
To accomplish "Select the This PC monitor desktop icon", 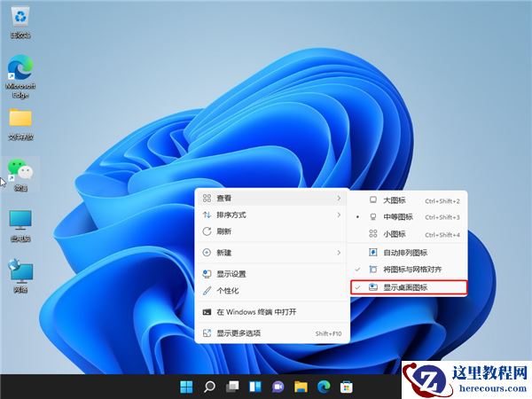I will pos(20,225).
